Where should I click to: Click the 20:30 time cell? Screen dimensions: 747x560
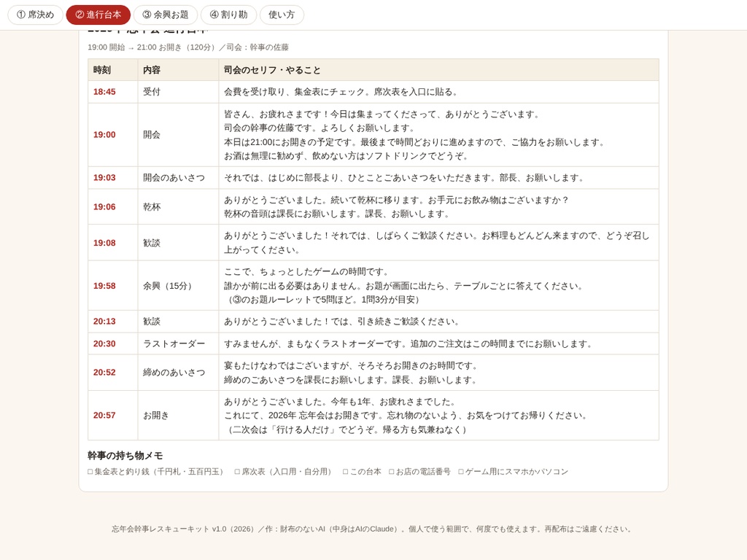(x=113, y=344)
